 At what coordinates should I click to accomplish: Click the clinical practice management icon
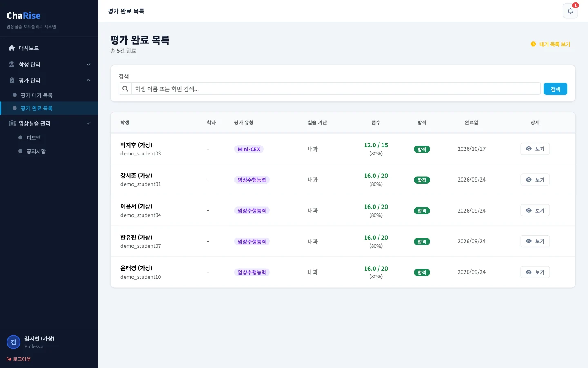click(x=12, y=123)
